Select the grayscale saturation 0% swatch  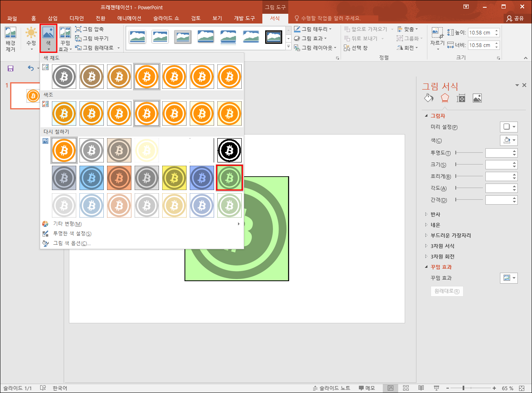[x=64, y=76]
